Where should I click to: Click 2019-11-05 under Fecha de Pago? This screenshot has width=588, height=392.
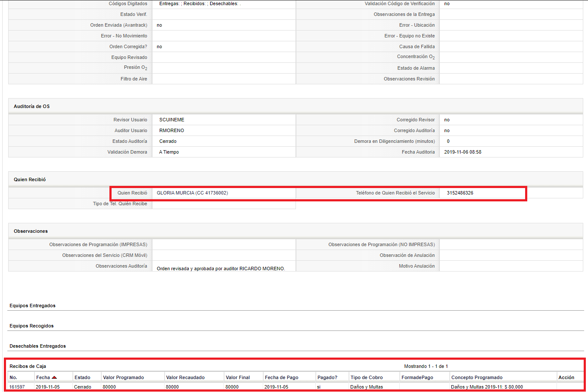[277, 387]
